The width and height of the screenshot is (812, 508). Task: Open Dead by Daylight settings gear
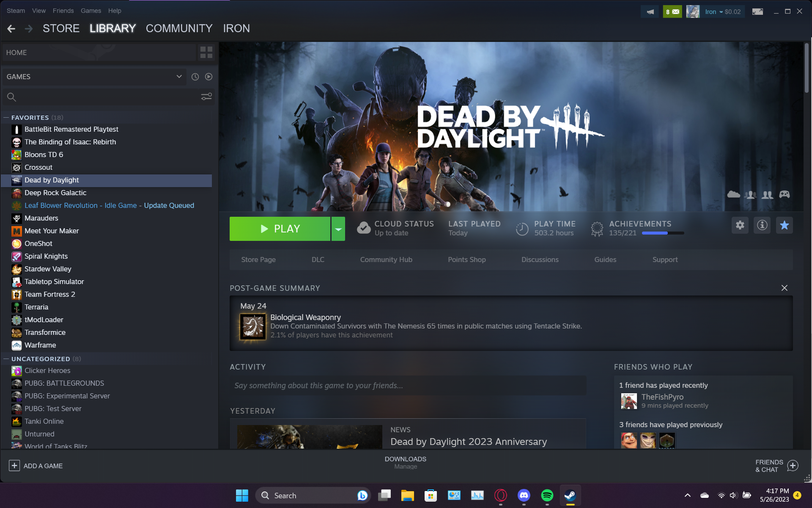pyautogui.click(x=740, y=225)
